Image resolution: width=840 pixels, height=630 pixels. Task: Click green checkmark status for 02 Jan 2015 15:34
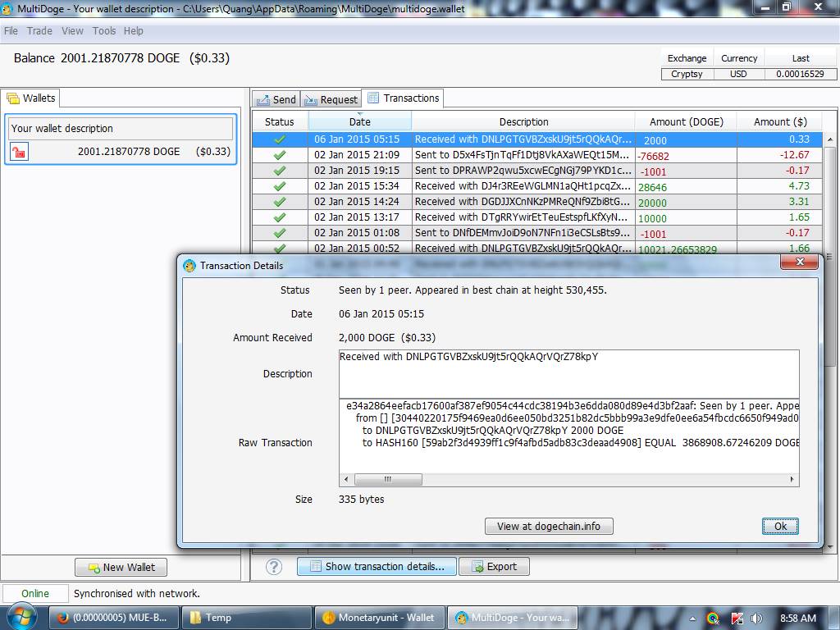(x=279, y=186)
